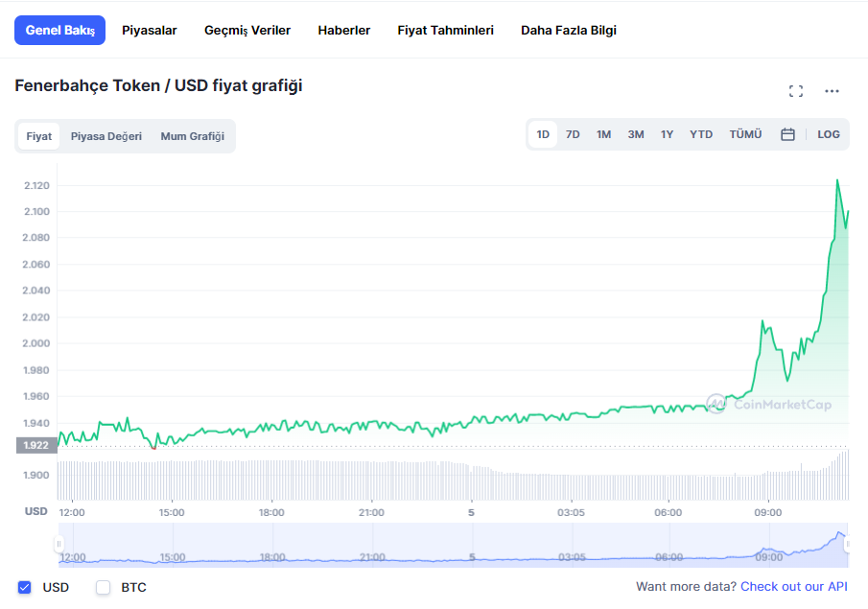
Task: Switch to the Piyasalar tab
Action: (149, 31)
